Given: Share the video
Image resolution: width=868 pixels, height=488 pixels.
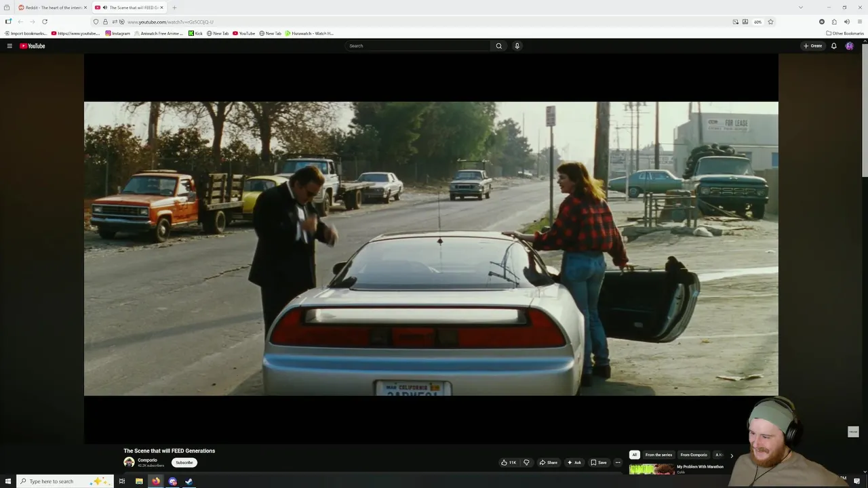Looking at the screenshot, I should point(548,462).
